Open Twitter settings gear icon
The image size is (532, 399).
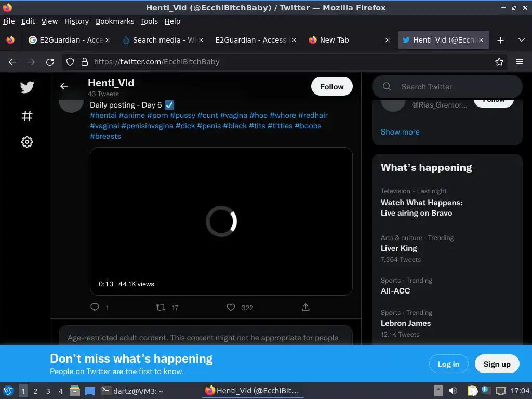tap(27, 142)
